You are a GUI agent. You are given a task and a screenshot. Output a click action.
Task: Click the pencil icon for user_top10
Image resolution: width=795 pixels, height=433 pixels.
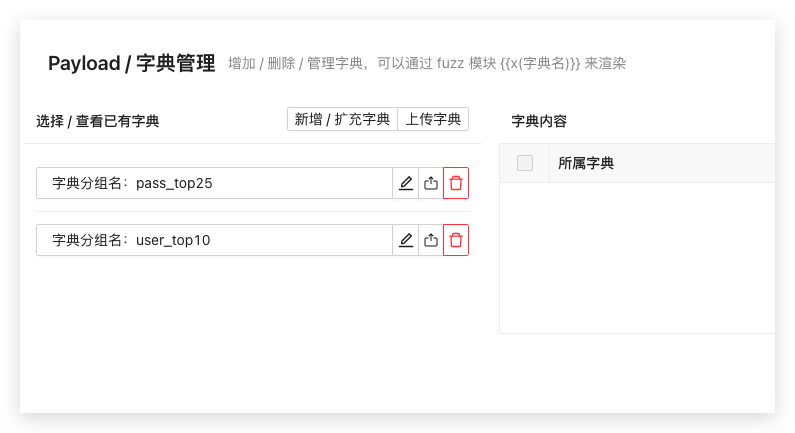406,240
